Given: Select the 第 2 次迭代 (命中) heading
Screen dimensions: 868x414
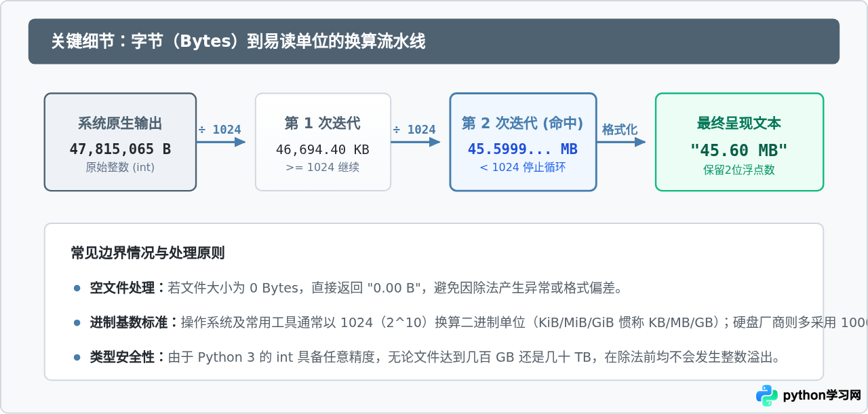Looking at the screenshot, I should 523,124.
